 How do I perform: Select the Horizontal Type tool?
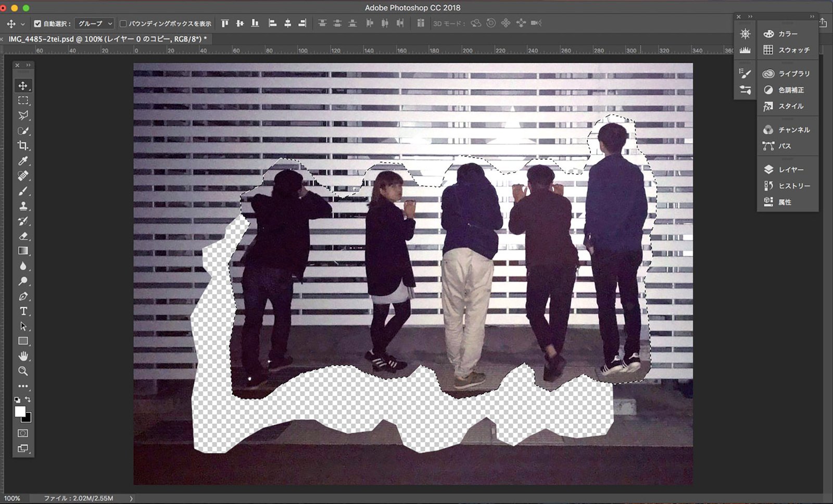23,311
